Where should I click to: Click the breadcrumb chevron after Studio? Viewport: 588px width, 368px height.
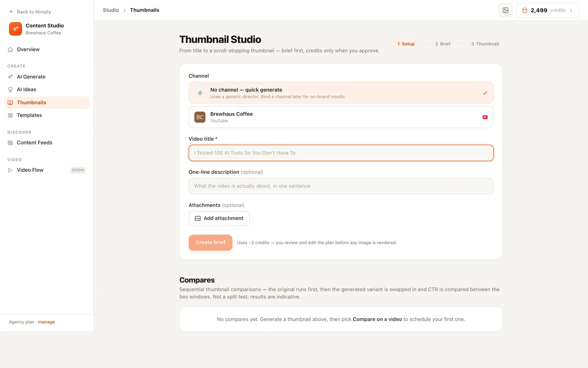(x=124, y=10)
